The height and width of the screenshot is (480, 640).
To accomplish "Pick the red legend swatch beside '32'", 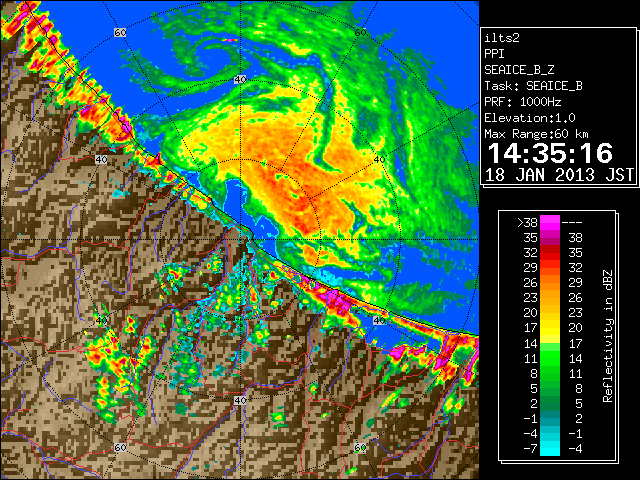I will [550, 253].
